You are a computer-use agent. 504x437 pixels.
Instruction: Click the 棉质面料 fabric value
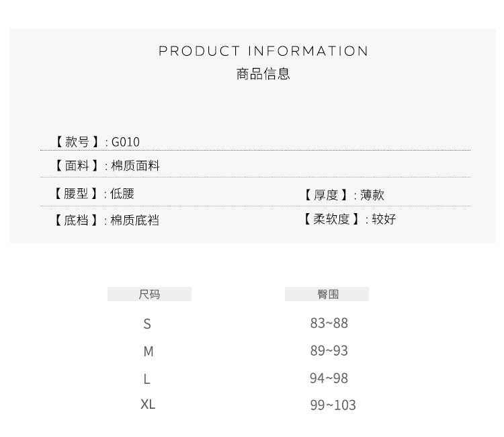(135, 166)
